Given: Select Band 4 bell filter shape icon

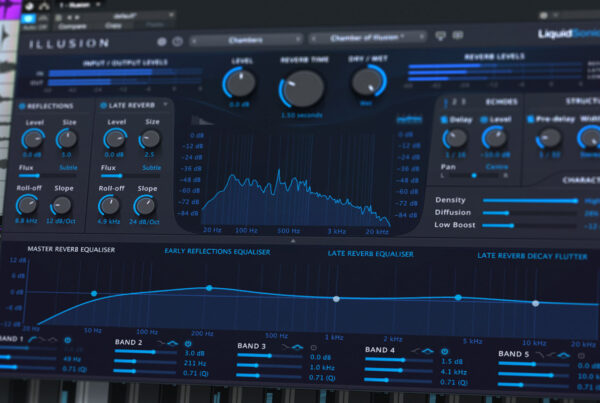Looking at the screenshot, I should tap(428, 351).
